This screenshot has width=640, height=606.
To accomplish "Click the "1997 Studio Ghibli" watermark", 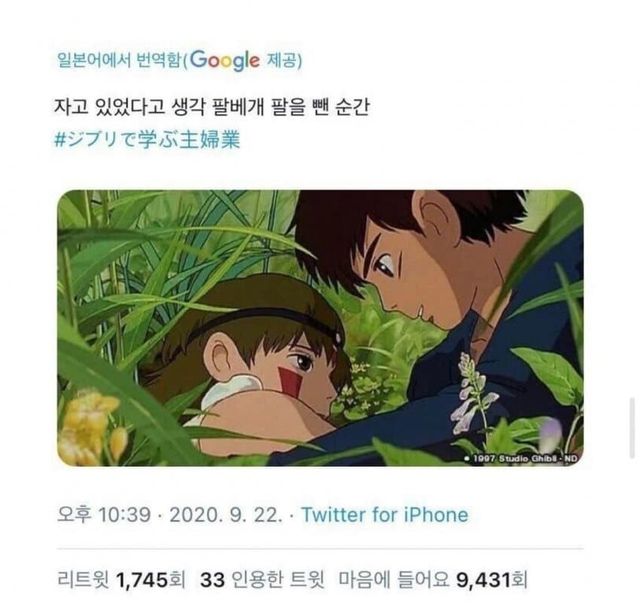I will point(522,458).
